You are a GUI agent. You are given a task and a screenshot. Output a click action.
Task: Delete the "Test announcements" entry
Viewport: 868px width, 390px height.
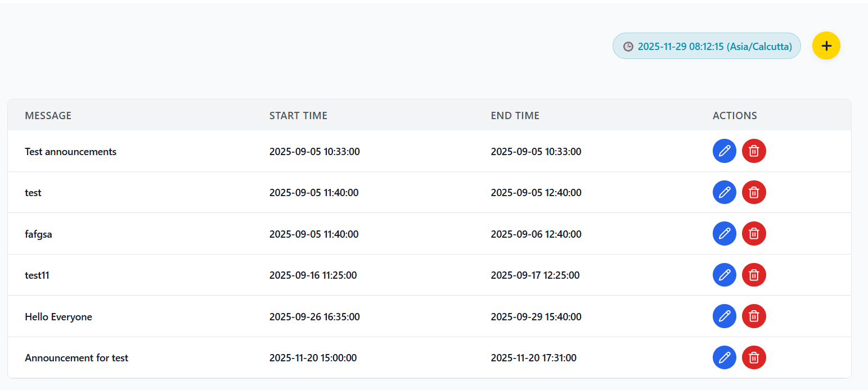pos(754,151)
